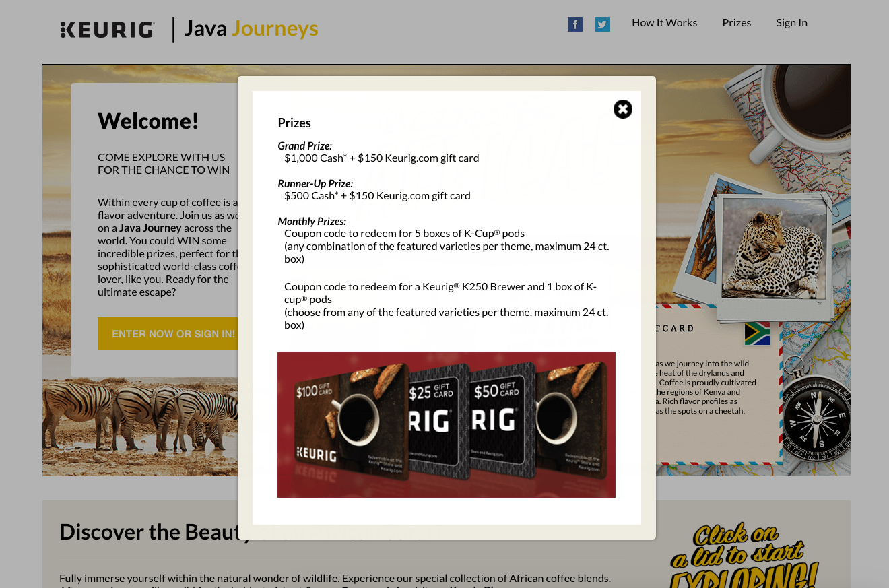Click the zebras photo
This screenshot has height=588, width=889.
[x=140, y=427]
